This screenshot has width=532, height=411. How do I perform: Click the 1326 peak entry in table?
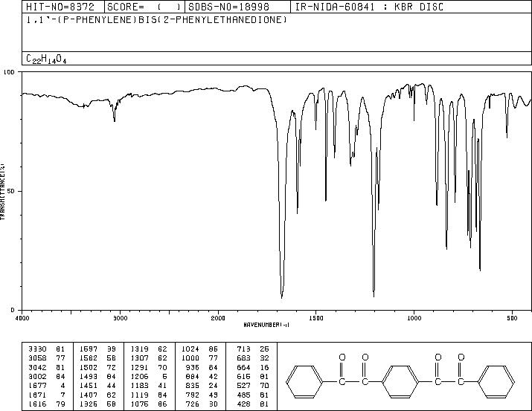pos(97,404)
